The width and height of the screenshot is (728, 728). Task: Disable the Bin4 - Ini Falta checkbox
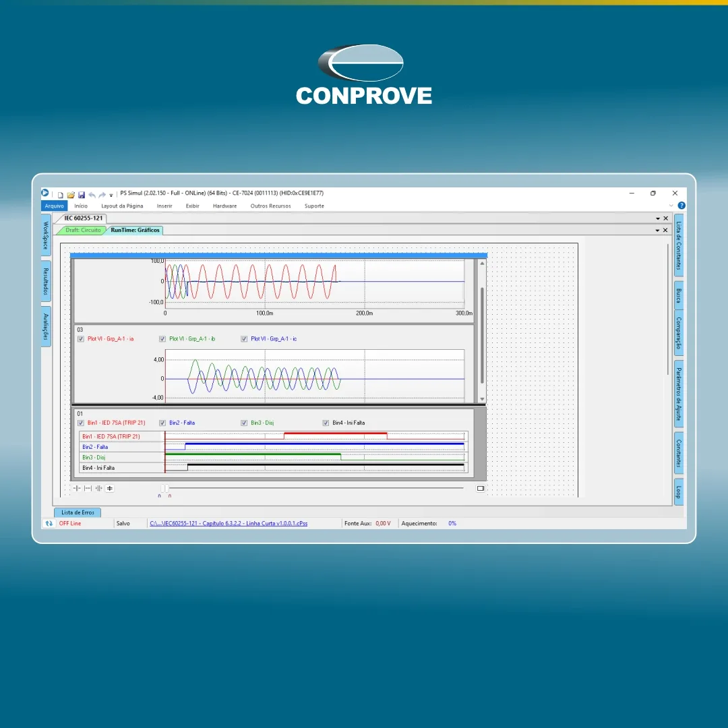click(326, 423)
